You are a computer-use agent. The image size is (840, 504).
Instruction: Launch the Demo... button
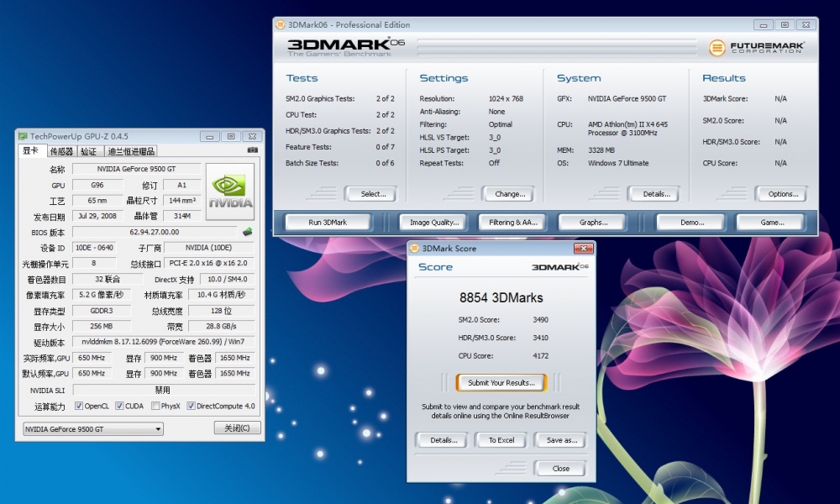click(690, 223)
